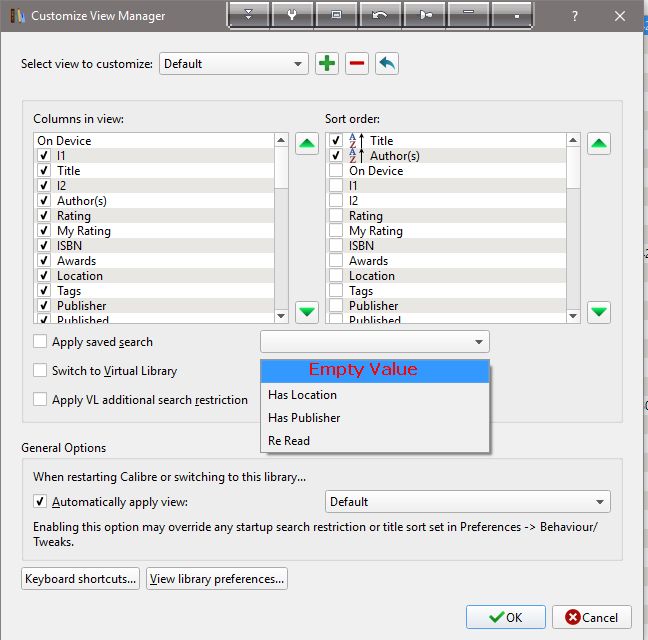Select Empty Value in the dropdown list
The image size is (648, 640).
[375, 371]
